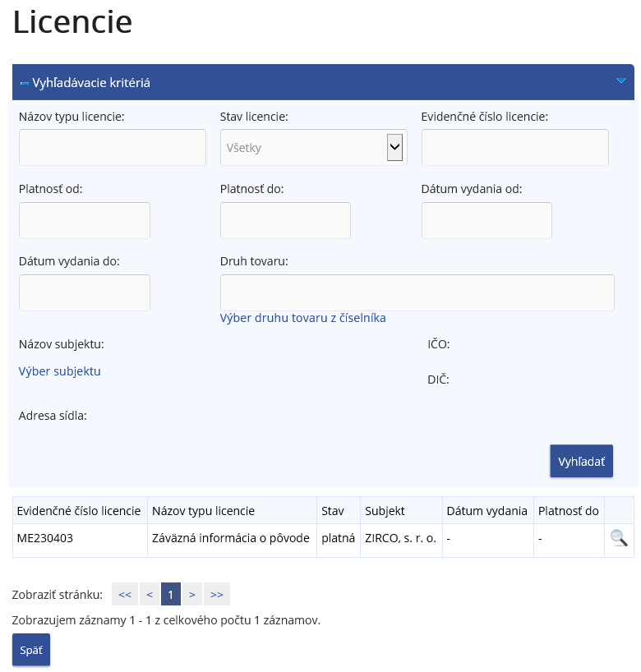Click the Vyhľadávacie kritériá panel title
The width and height of the screenshot is (641, 672).
pyautogui.click(x=91, y=83)
